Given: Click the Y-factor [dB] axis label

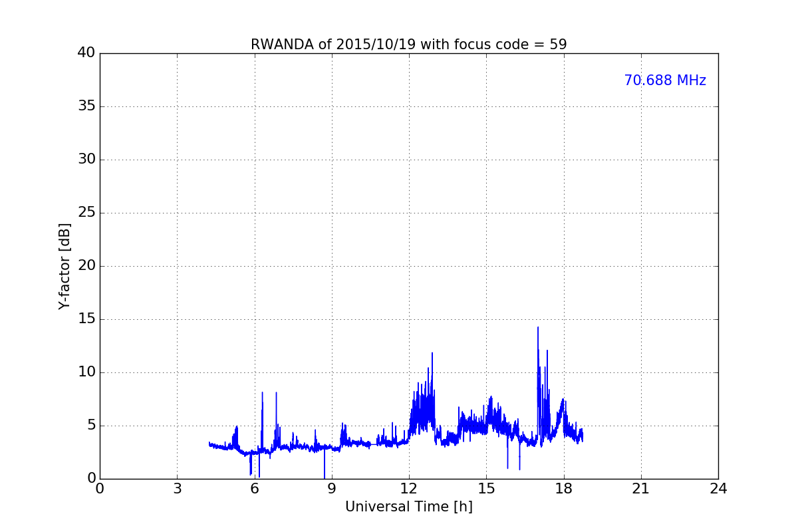Looking at the screenshot, I should click(65, 266).
